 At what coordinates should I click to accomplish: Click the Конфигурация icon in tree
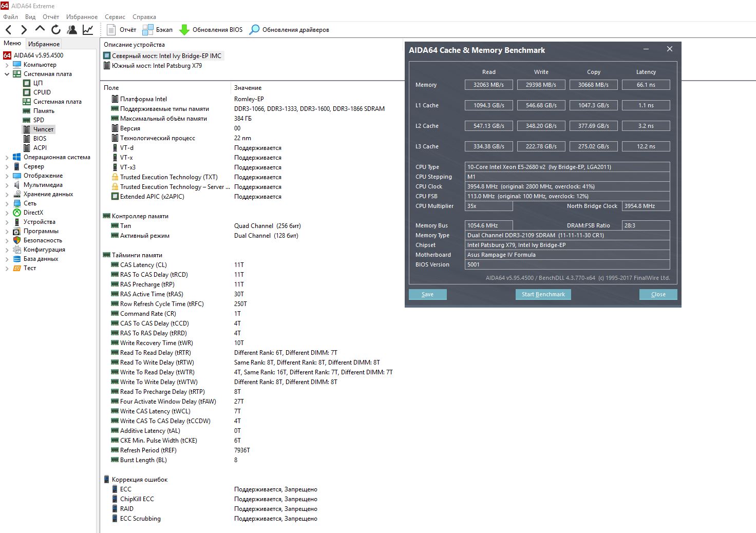click(17, 250)
